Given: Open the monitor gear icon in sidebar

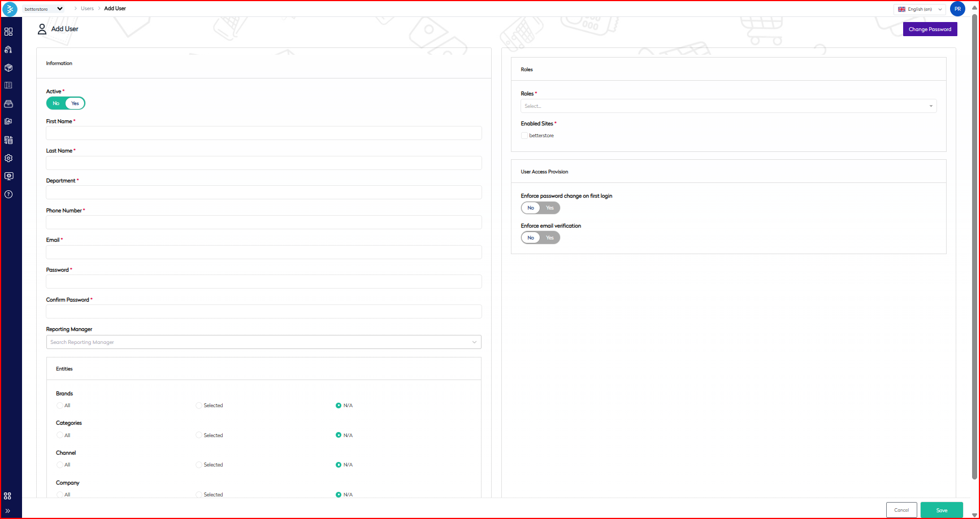Looking at the screenshot, I should [8, 176].
